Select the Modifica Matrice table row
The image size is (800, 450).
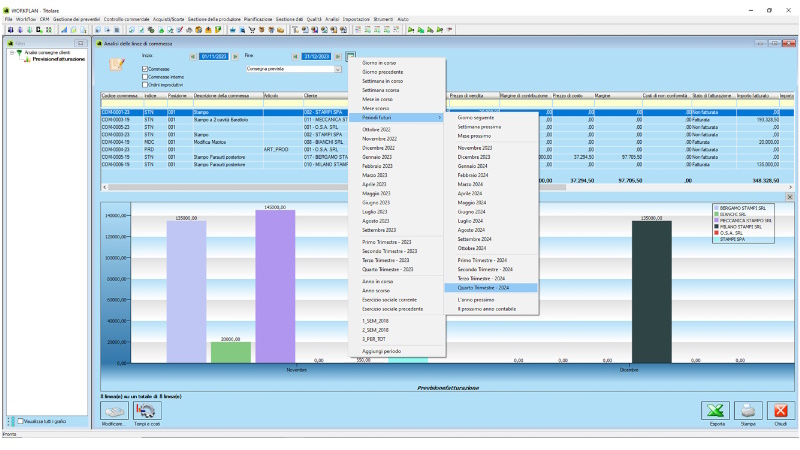tap(447, 142)
